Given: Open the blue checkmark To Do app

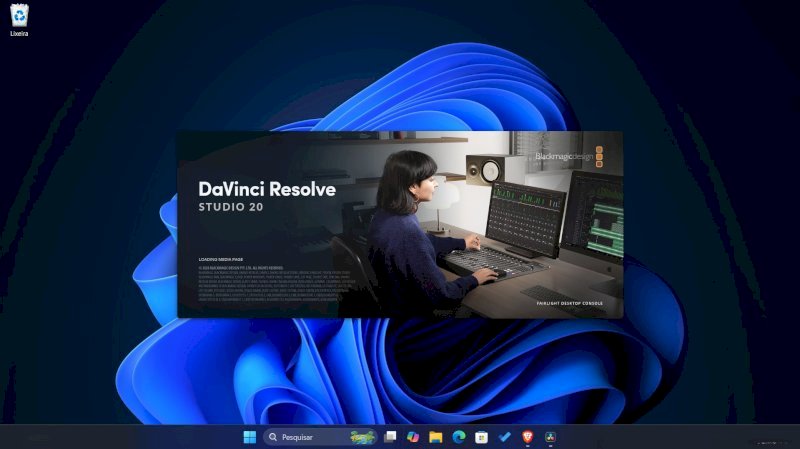Looking at the screenshot, I should pyautogui.click(x=504, y=437).
